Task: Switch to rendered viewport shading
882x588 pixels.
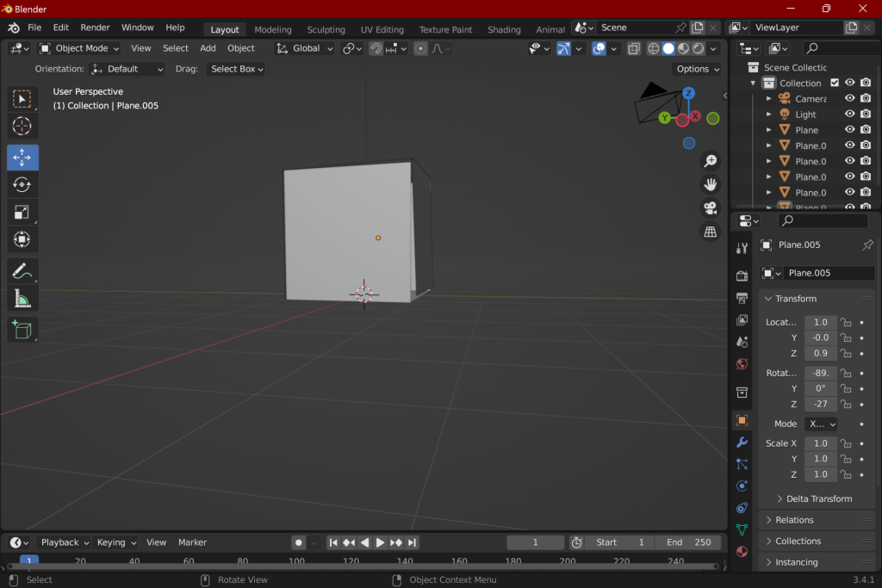Action: click(x=698, y=48)
